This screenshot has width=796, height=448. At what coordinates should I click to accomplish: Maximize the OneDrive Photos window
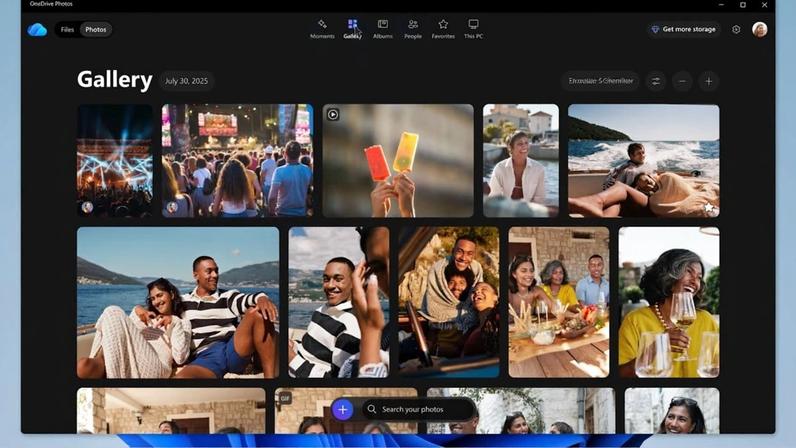coord(743,5)
